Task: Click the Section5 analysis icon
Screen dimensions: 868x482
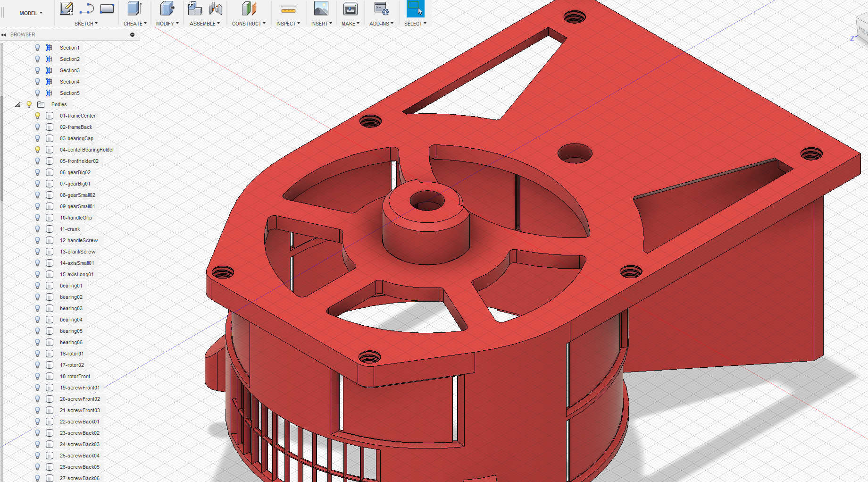Action: 49,93
